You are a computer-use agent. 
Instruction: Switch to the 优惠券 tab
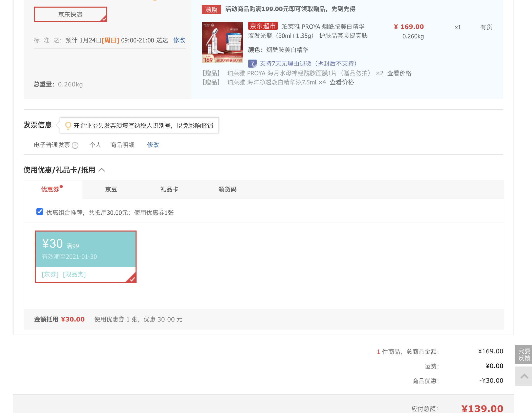53,190
